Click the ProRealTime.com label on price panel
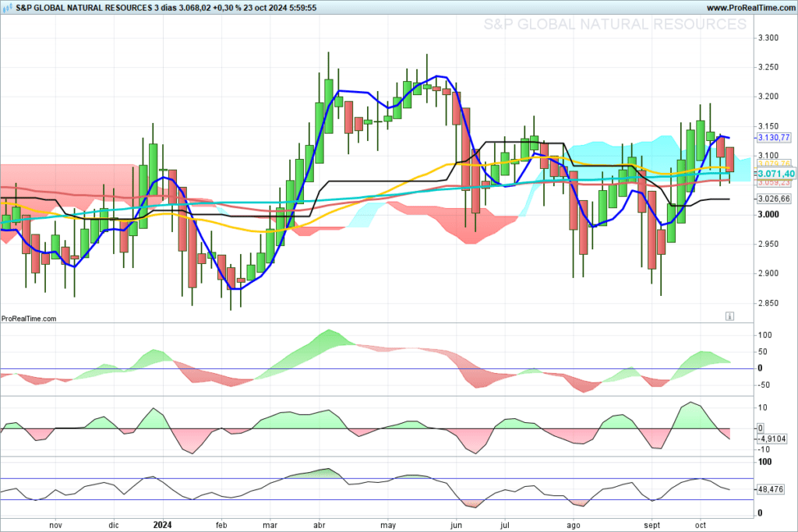Screen dimensions: 798x532 [x=29, y=319]
